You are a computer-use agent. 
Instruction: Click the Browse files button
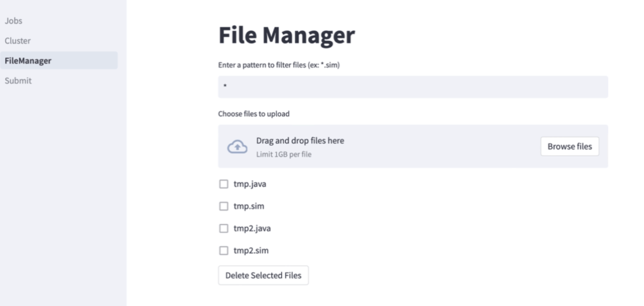[569, 146]
